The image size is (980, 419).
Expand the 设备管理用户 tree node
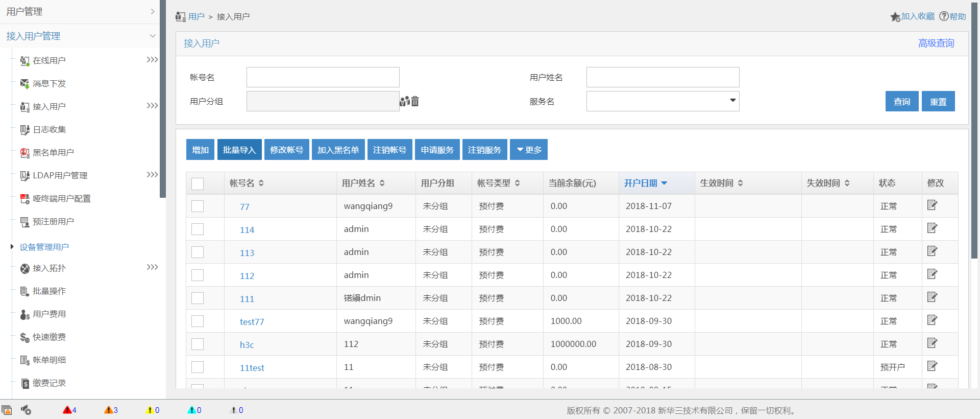coord(12,247)
